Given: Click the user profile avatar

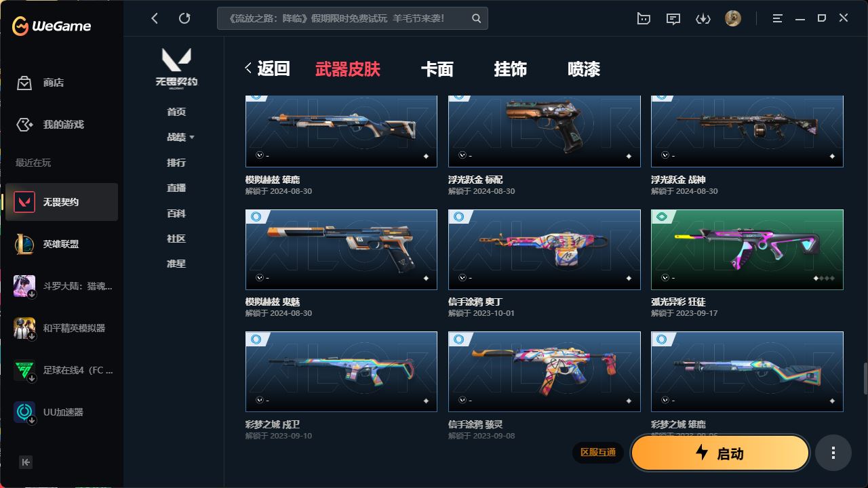Looking at the screenshot, I should (733, 18).
